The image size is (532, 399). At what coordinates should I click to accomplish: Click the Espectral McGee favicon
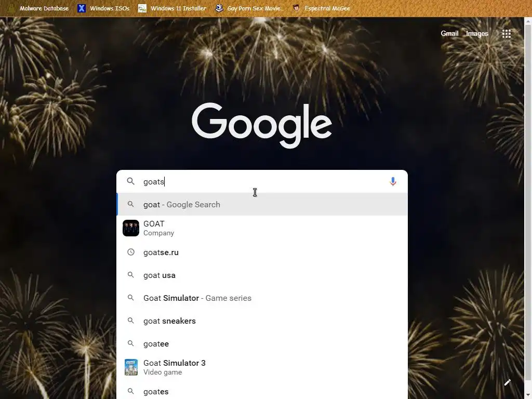(x=297, y=8)
